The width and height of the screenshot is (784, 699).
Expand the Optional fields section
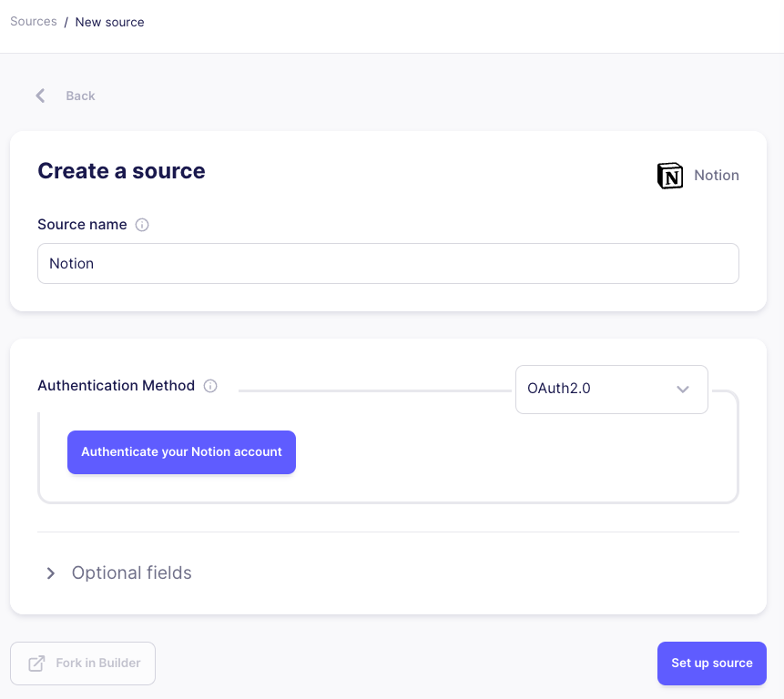[x=50, y=573]
